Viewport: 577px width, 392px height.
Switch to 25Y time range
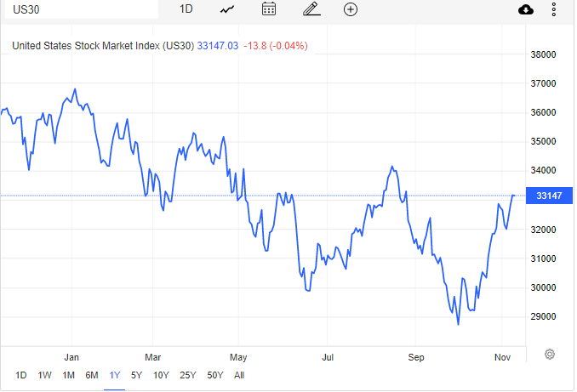click(x=188, y=375)
